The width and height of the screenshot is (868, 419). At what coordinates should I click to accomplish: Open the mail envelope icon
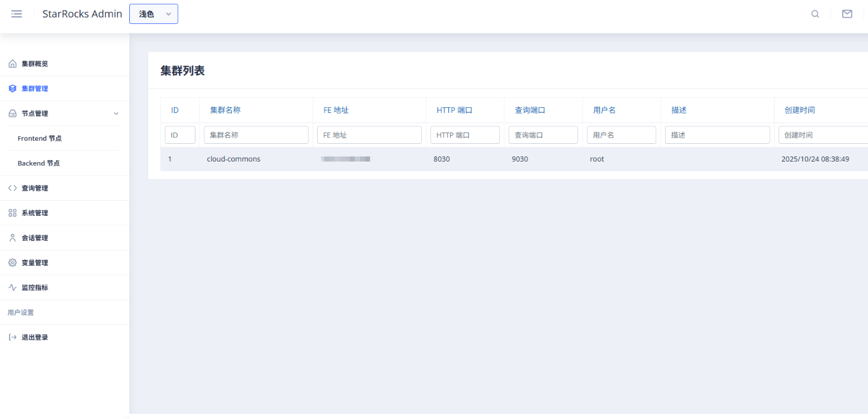point(847,14)
